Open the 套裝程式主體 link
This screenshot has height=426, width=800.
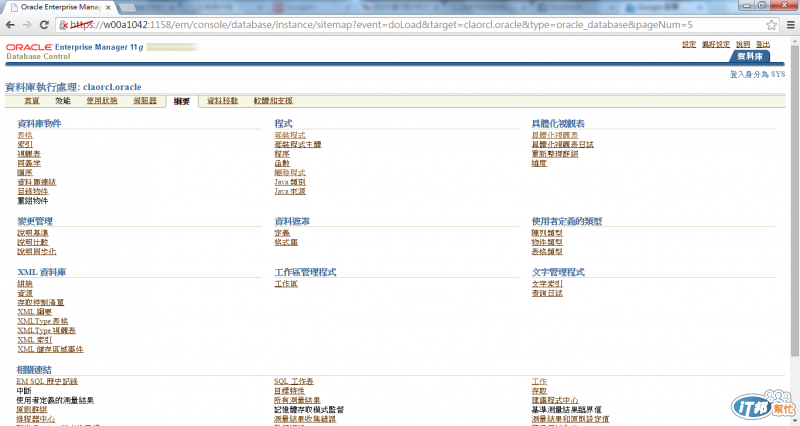click(x=298, y=144)
